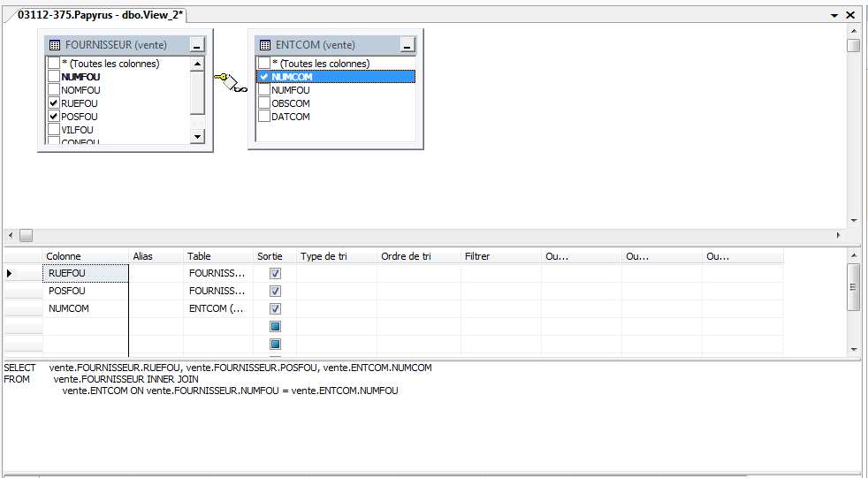Click the ENTCOM table grid icon
This screenshot has width=868, height=478.
pyautogui.click(x=264, y=45)
